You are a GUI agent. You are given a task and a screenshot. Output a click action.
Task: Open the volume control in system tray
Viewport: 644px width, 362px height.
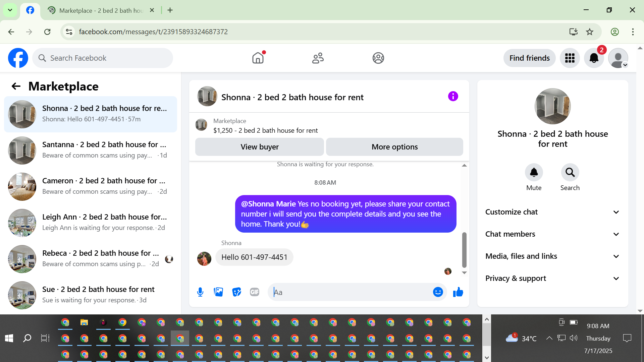[x=574, y=338]
